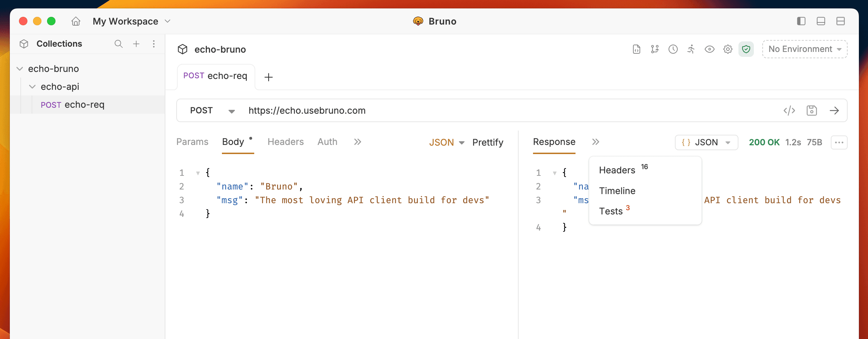The image size is (868, 339).
Task: Toggle the eye visibility icon in toolbar
Action: click(709, 49)
